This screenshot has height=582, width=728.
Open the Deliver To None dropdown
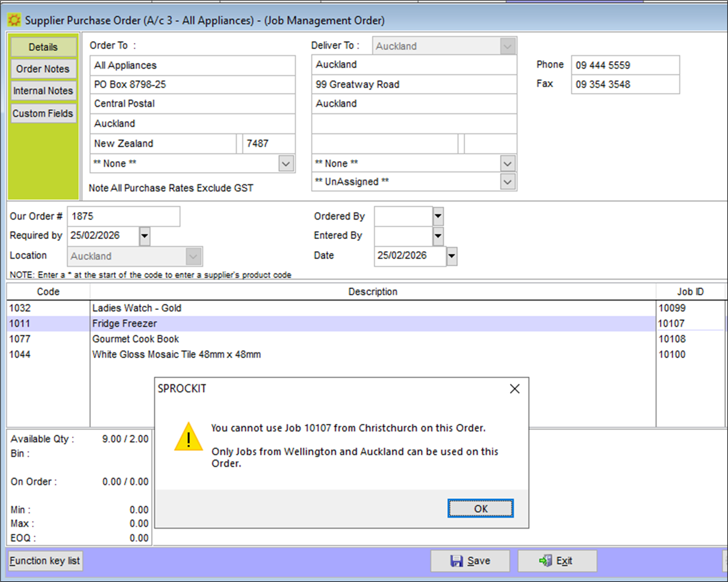point(508,163)
